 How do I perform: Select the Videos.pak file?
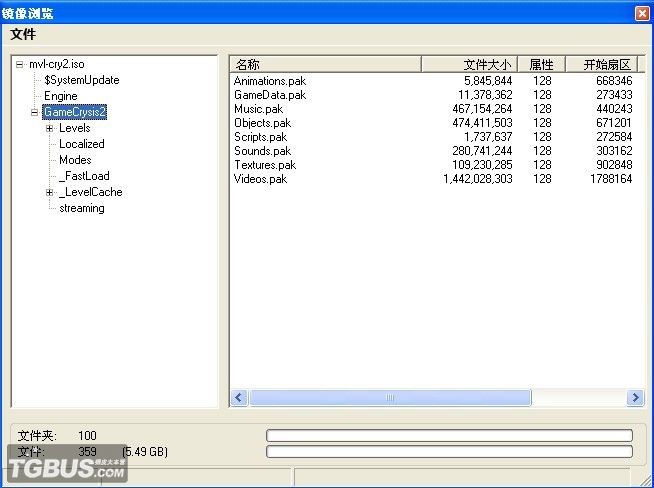[x=260, y=179]
